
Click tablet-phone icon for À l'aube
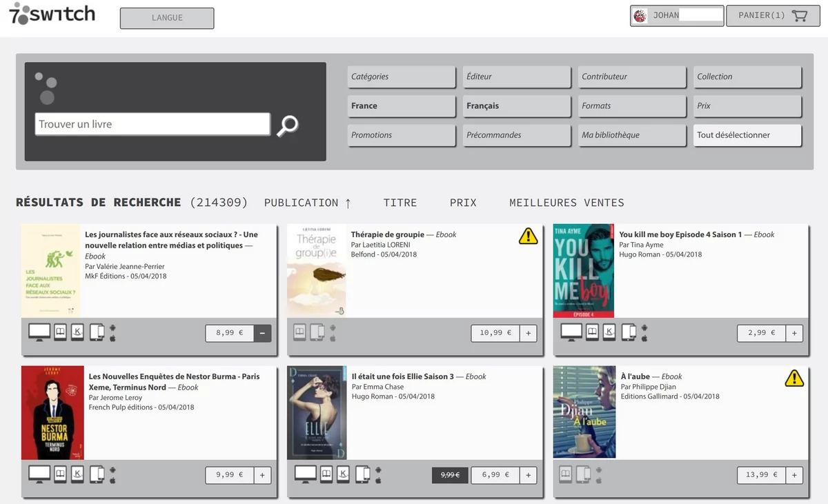(x=583, y=474)
